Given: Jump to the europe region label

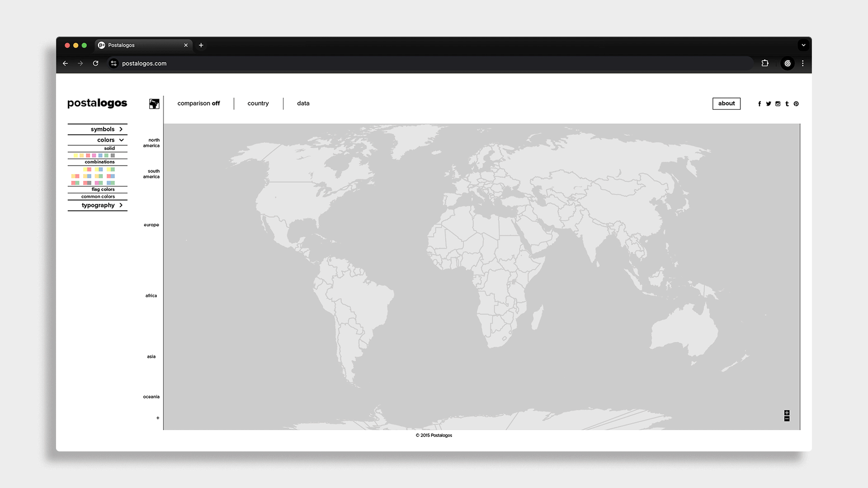Looking at the screenshot, I should pyautogui.click(x=151, y=225).
